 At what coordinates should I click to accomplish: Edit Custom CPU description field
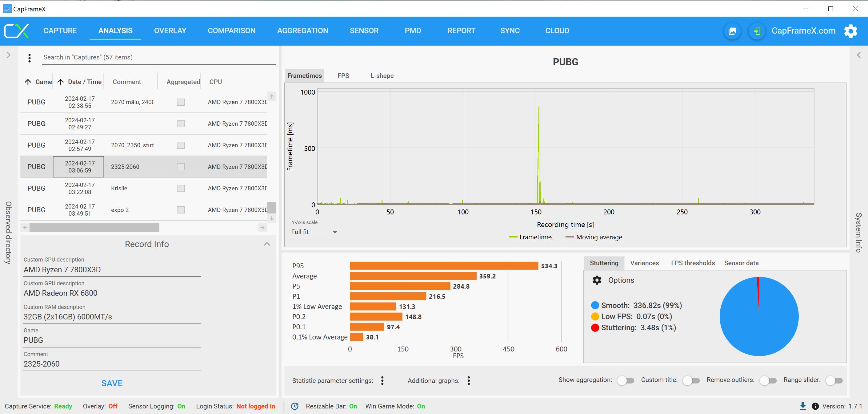(112, 270)
